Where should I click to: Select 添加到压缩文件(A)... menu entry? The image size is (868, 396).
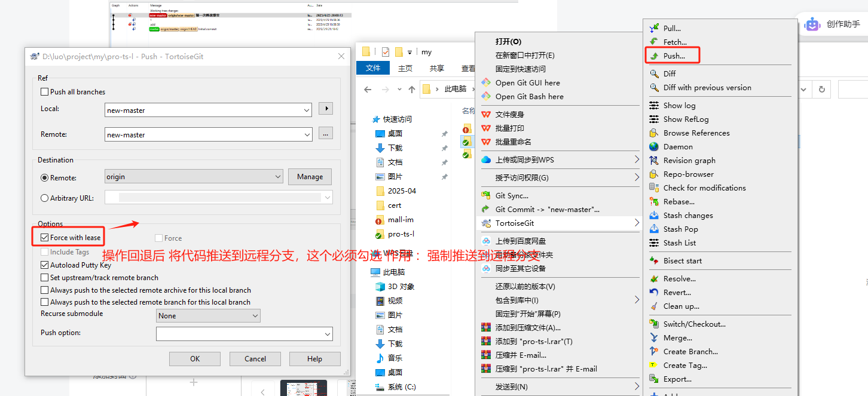coord(528,327)
